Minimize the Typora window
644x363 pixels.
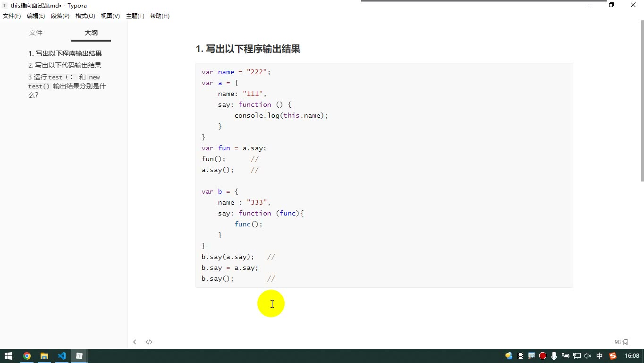click(590, 5)
